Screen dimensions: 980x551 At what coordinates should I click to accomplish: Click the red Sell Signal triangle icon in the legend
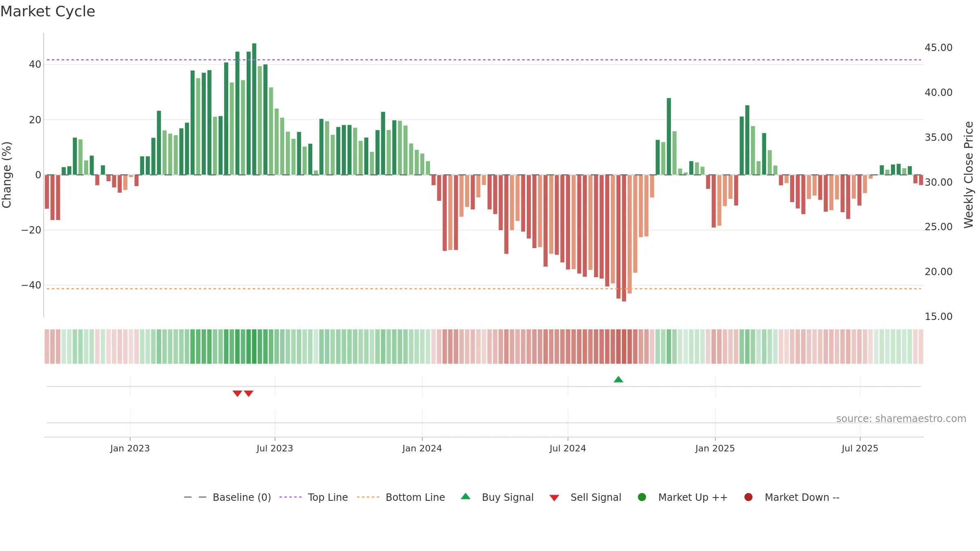pyautogui.click(x=554, y=498)
